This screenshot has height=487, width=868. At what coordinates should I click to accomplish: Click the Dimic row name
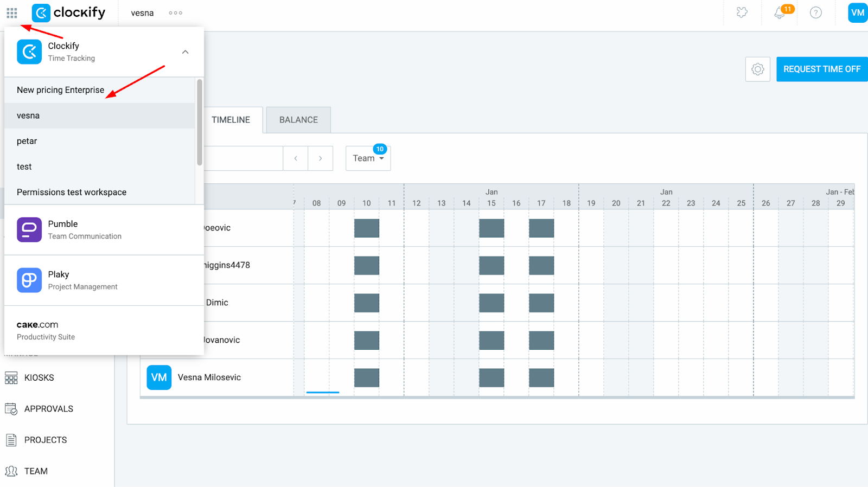point(217,303)
